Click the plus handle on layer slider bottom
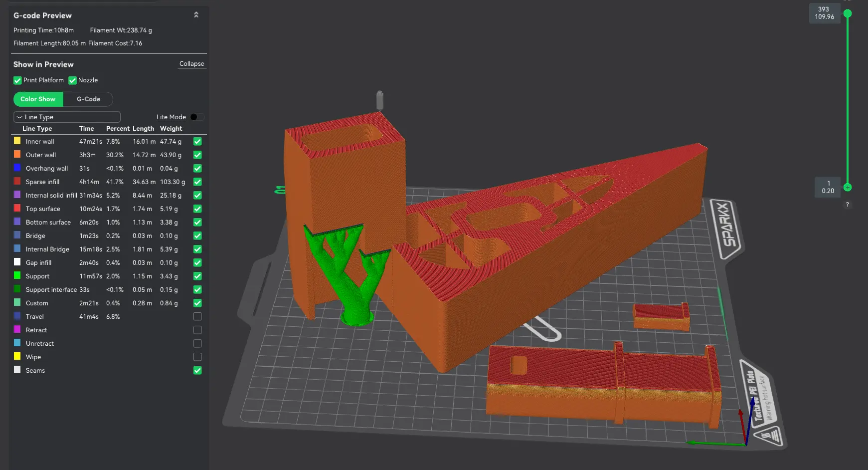 (x=847, y=188)
